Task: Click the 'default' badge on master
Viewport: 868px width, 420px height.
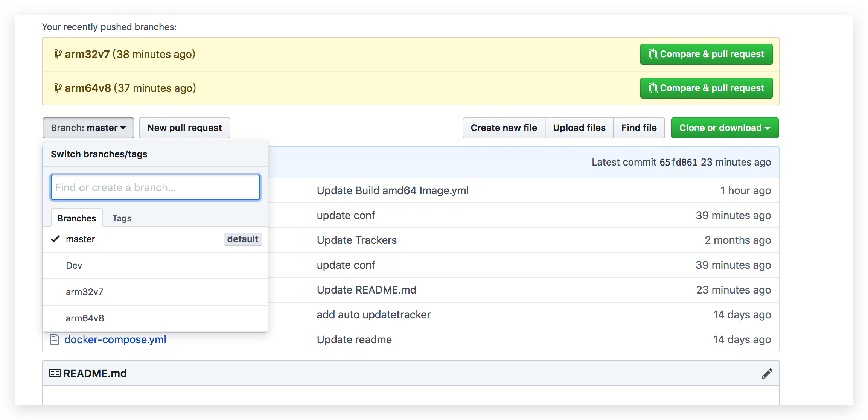Action: tap(243, 239)
